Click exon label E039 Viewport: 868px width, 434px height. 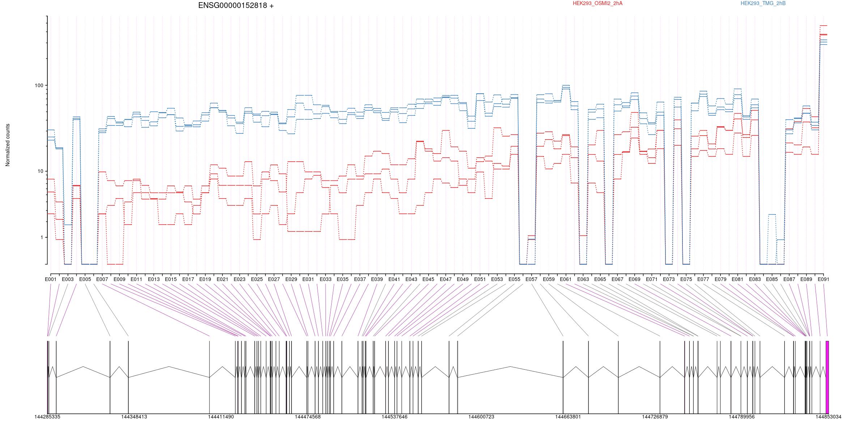(377, 279)
